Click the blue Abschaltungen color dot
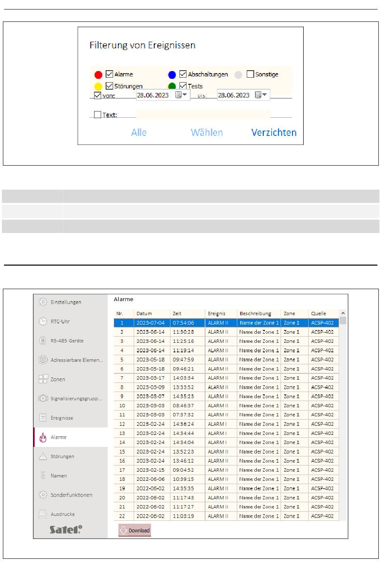392x577 pixels. click(x=172, y=75)
